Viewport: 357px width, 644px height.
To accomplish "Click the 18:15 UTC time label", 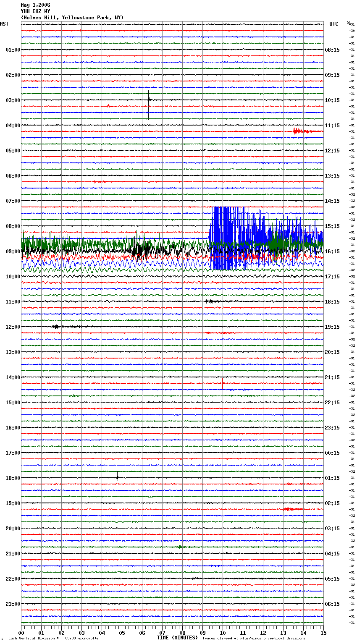I will coord(332,302).
